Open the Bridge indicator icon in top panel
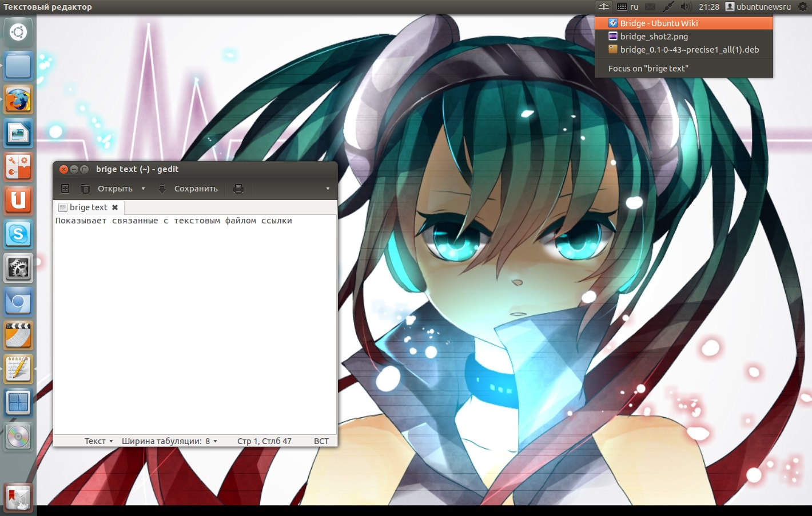This screenshot has height=516, width=812. tap(604, 7)
